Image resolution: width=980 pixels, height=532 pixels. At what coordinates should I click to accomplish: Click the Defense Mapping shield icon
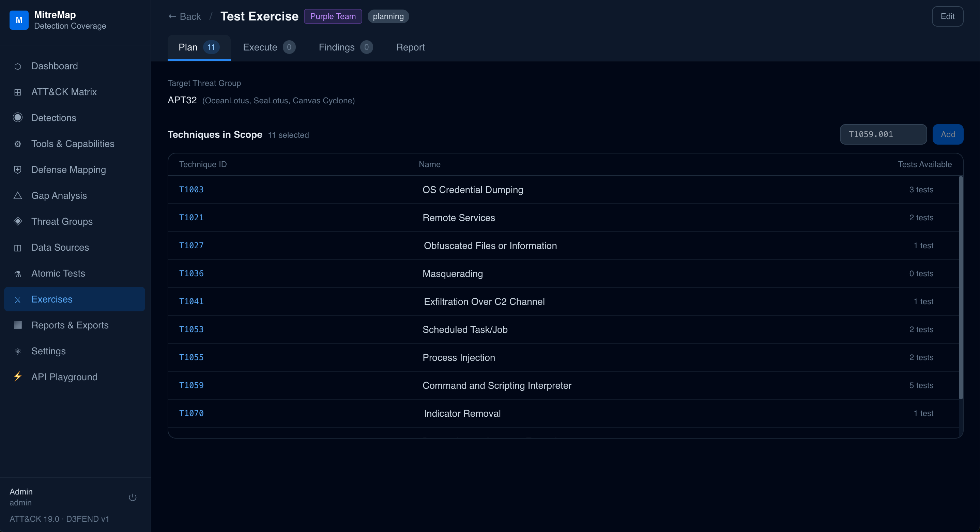17,170
